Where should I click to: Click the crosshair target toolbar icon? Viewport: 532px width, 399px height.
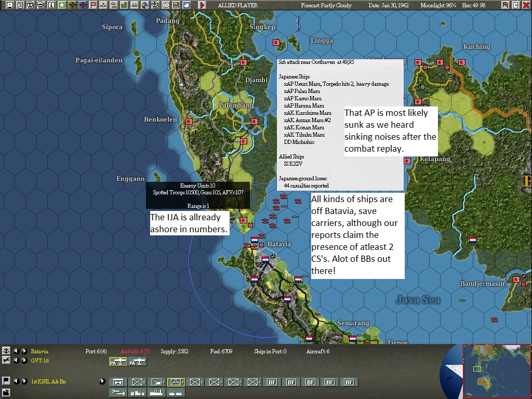(x=155, y=5)
